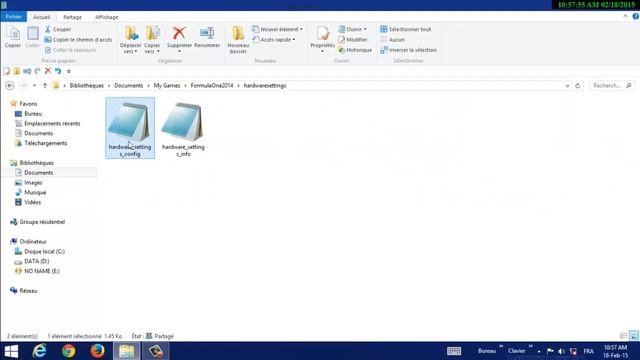Refresh the folder view

point(578,86)
